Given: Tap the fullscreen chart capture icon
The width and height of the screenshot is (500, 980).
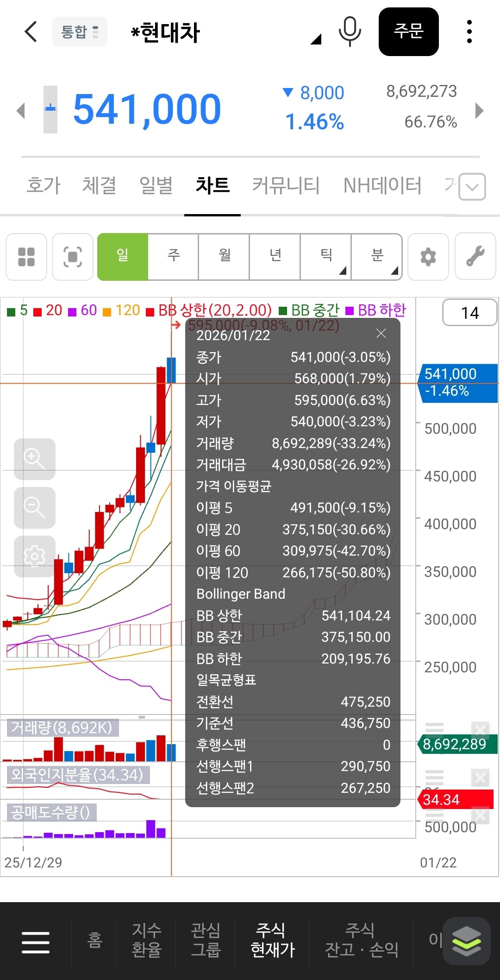Looking at the screenshot, I should tap(73, 257).
